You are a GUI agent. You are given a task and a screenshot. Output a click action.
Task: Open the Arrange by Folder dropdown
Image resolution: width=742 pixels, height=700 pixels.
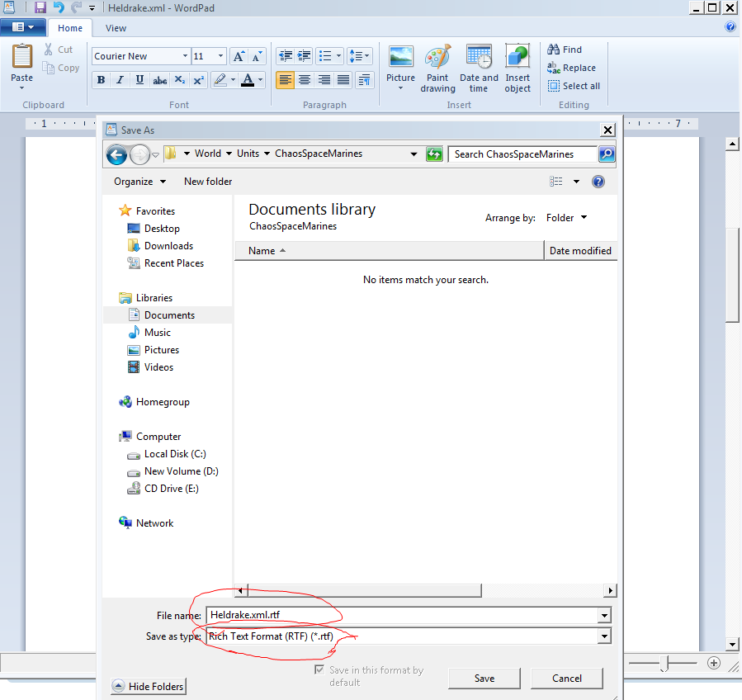point(567,218)
